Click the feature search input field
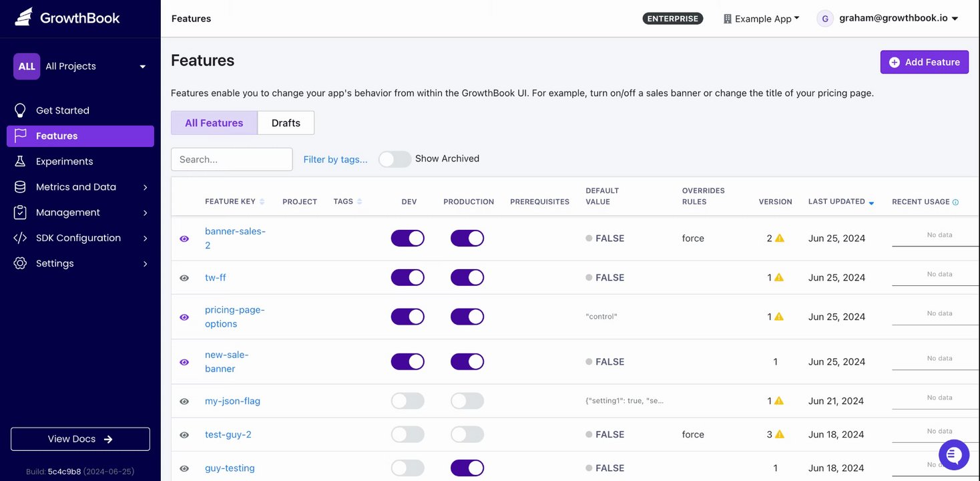The image size is (980, 481). coord(232,160)
